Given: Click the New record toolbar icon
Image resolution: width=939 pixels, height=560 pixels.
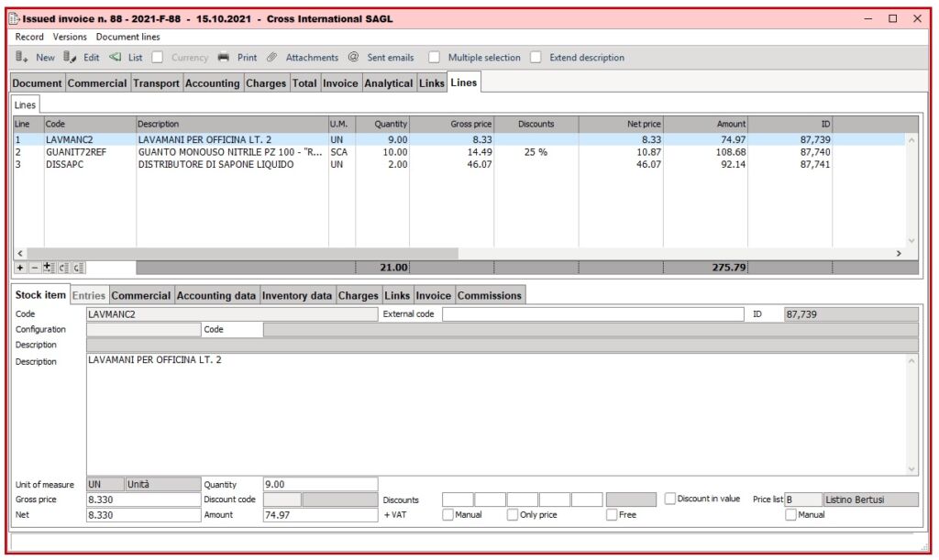Looking at the screenshot, I should point(22,57).
